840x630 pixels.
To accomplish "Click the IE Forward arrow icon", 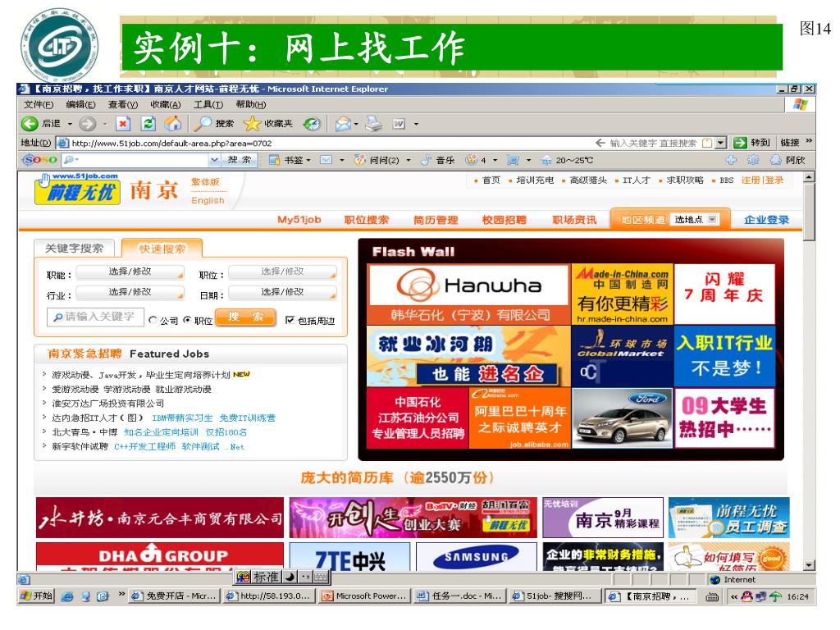I will (x=87, y=124).
